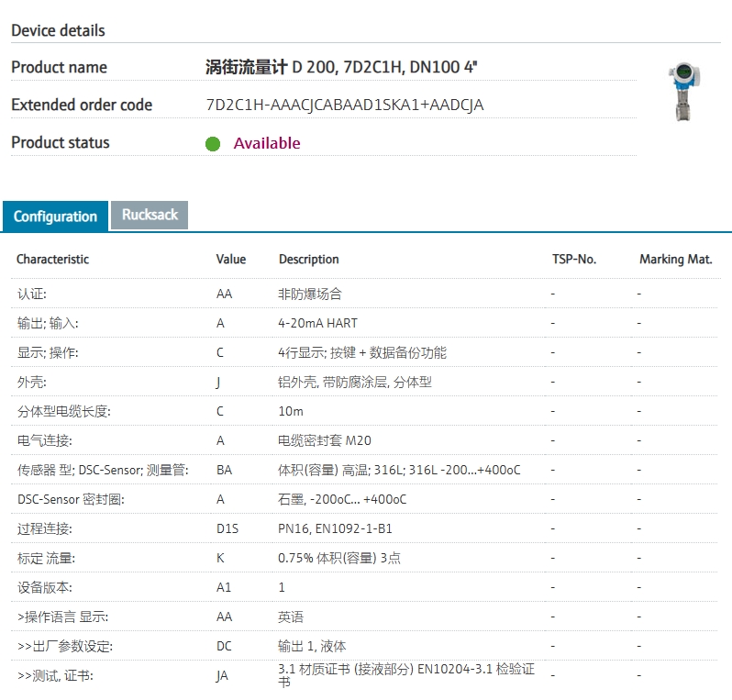
Task: Click the green Available status indicator dot
Action: tap(213, 144)
